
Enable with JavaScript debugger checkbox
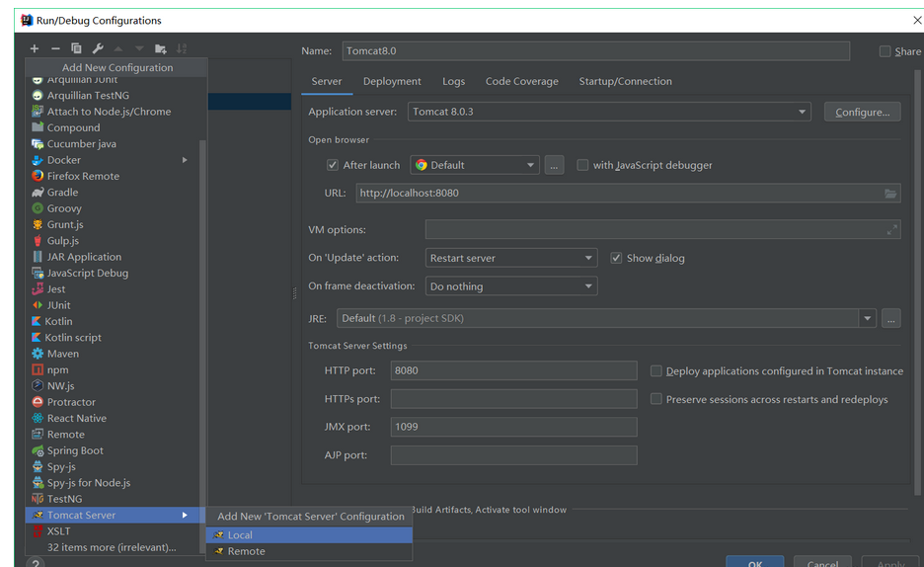(x=582, y=165)
